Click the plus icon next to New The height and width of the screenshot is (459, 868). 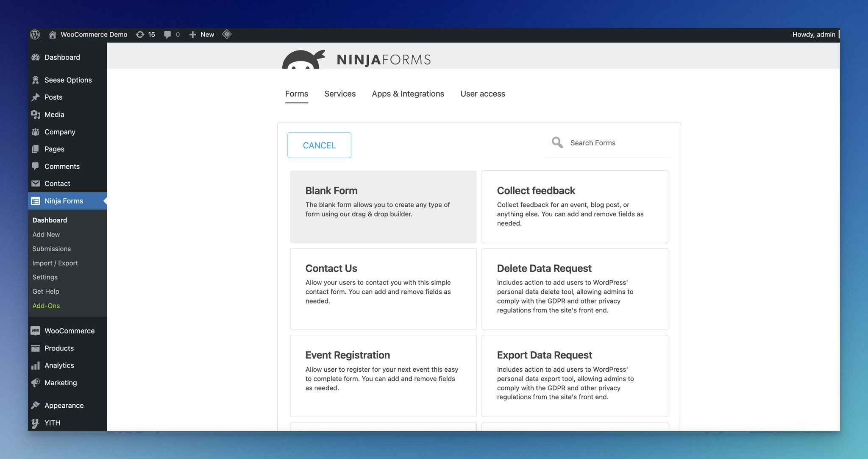tap(192, 35)
